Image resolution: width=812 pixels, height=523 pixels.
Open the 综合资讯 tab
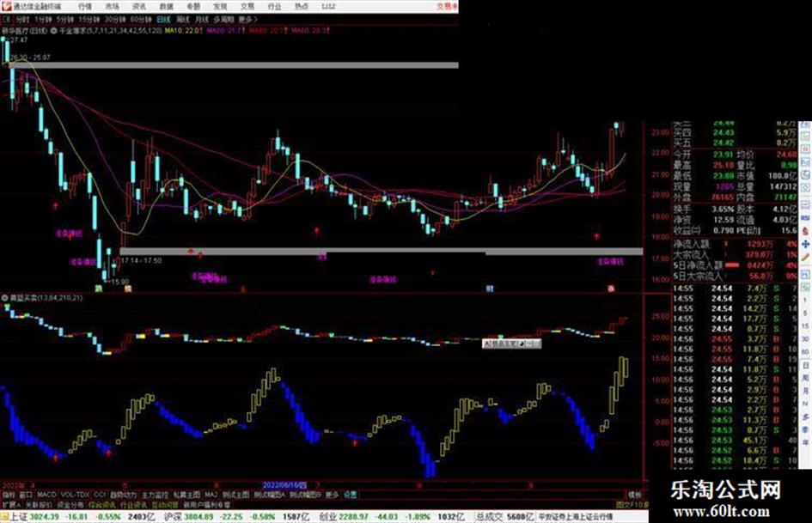[102, 504]
